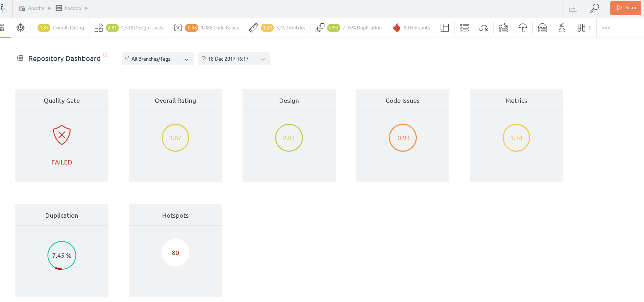This screenshot has width=644, height=302.
Task: Click the lab flask icon
Action: click(562, 28)
